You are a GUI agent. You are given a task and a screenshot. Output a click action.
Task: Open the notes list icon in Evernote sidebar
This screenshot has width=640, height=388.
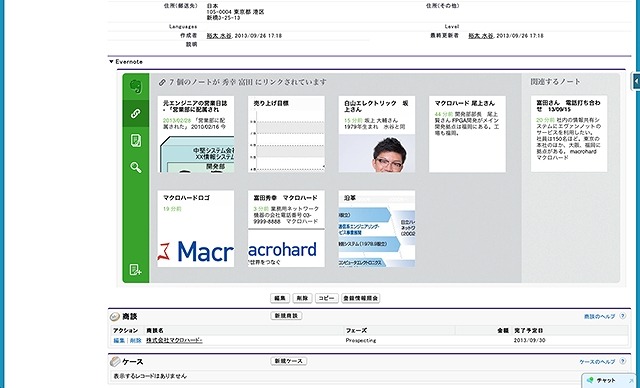point(136,141)
